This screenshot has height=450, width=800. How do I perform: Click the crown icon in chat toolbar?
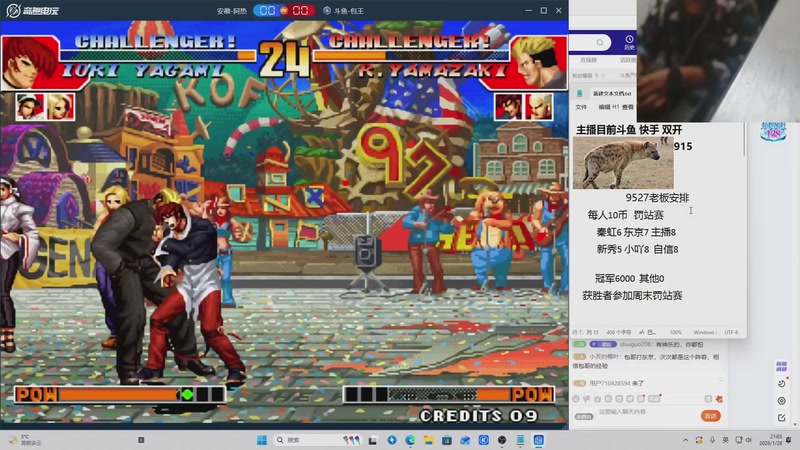(x=597, y=399)
